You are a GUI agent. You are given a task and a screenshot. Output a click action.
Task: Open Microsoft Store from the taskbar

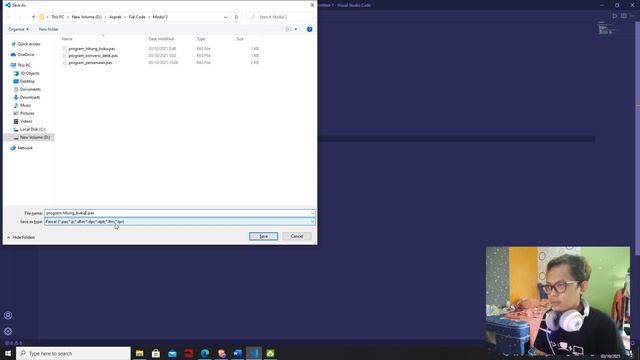coord(156,353)
